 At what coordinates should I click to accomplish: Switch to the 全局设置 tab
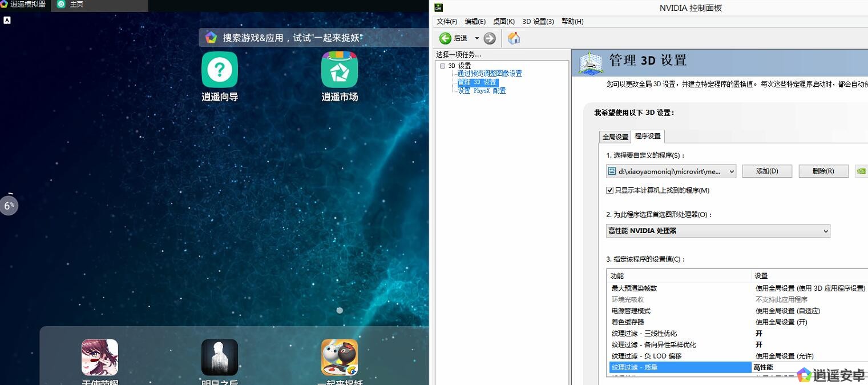pyautogui.click(x=615, y=137)
